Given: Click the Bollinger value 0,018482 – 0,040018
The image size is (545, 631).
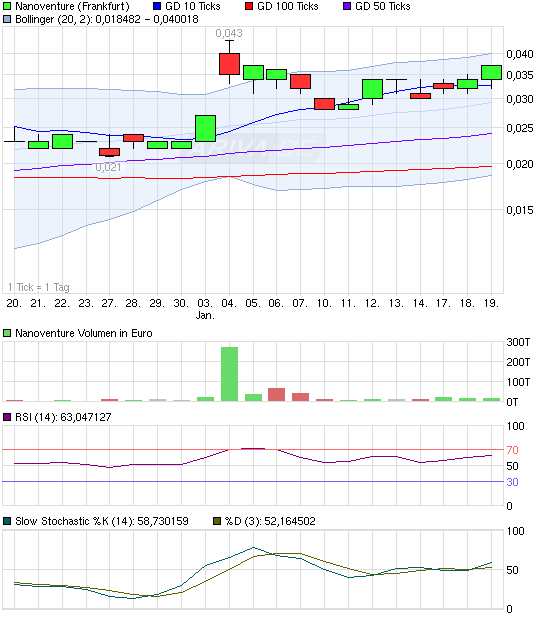Looking at the screenshot, I should pyautogui.click(x=147, y=19).
